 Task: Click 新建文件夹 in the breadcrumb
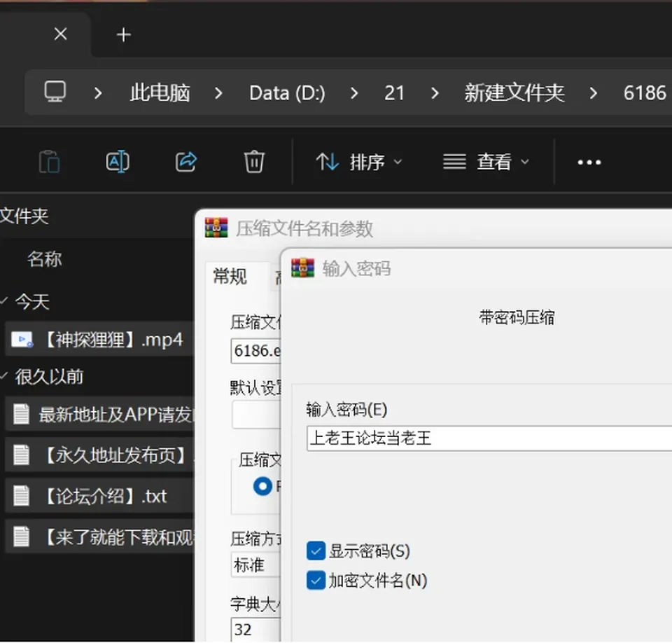514,92
